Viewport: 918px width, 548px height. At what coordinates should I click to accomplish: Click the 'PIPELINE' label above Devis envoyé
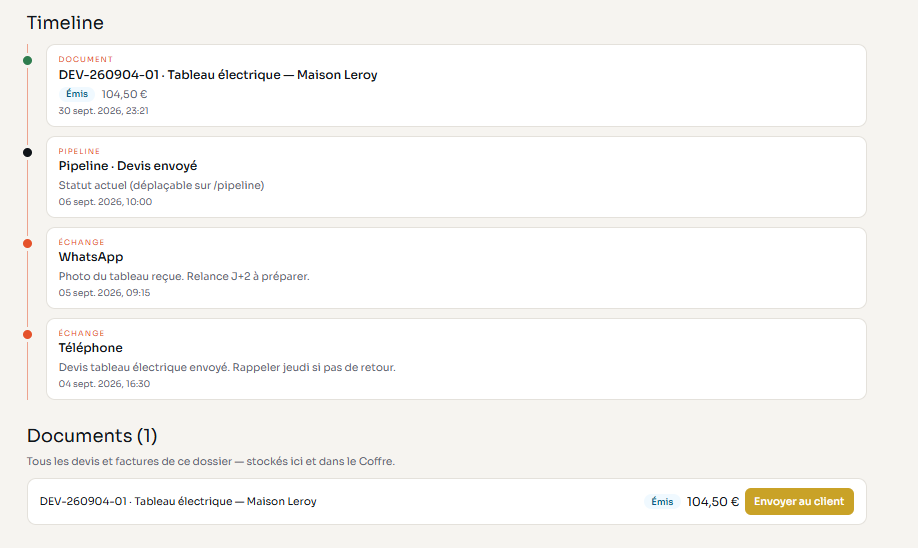(79, 151)
